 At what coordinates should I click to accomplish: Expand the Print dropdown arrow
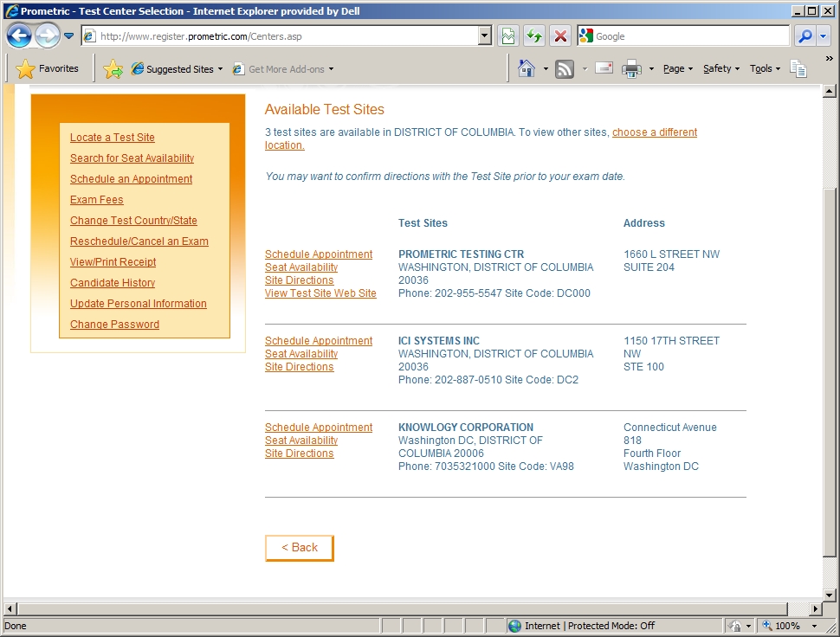click(x=651, y=68)
